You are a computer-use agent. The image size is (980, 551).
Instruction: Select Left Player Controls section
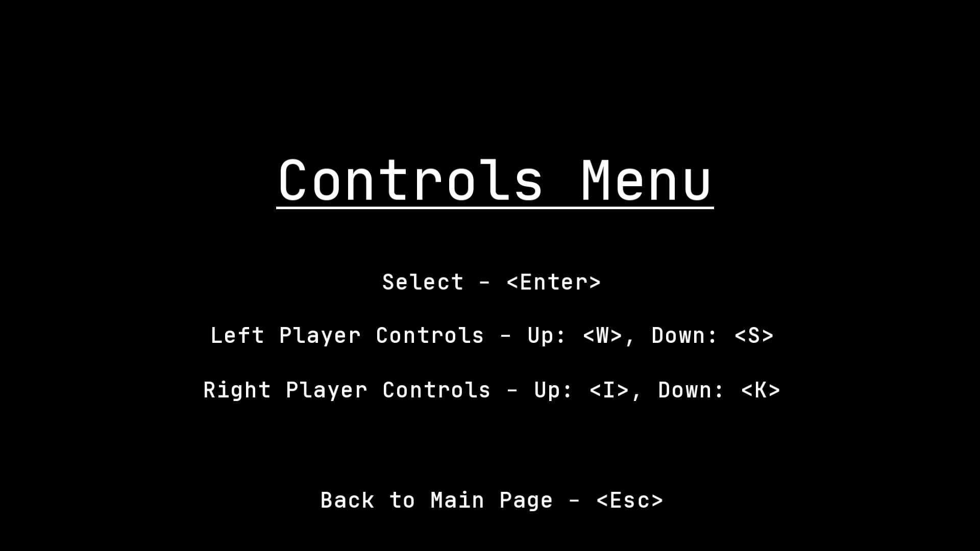click(490, 335)
